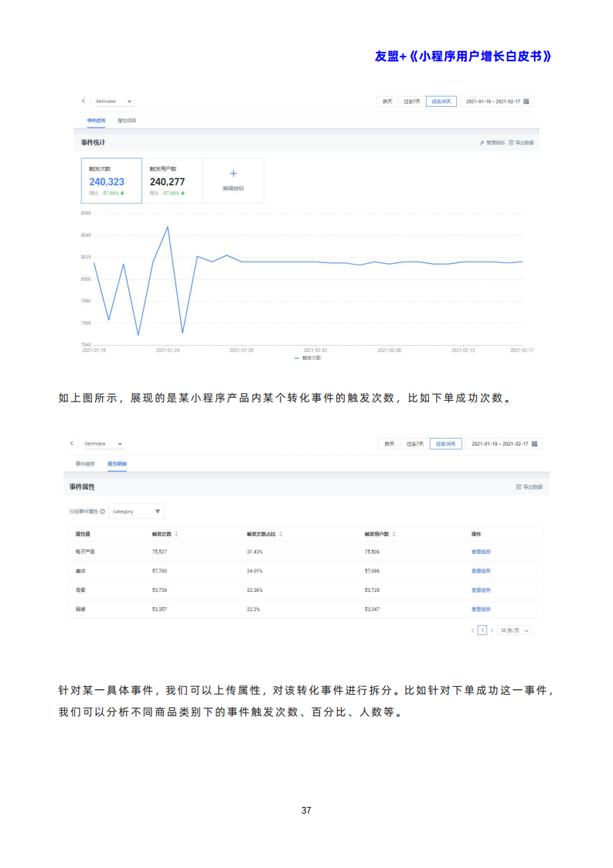Viewport: 613px width, 868px height.
Task: Click the plus icon to edit metrics (编辑指标)
Action: (x=233, y=174)
